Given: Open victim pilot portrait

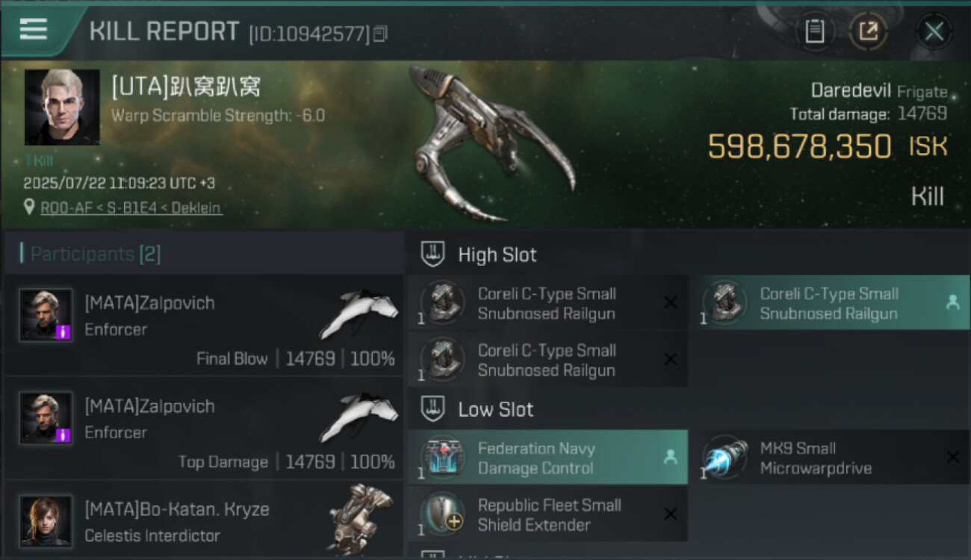Looking at the screenshot, I should tap(62, 108).
